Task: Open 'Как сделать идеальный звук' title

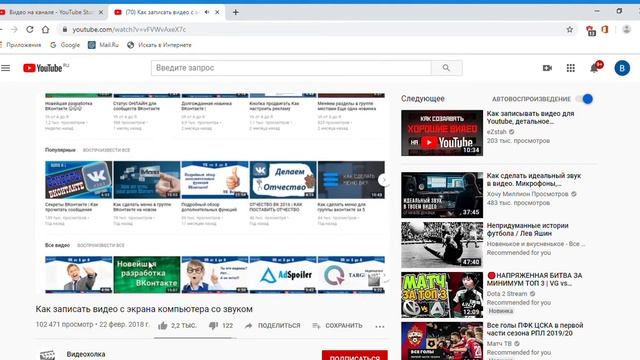Action: tap(533, 180)
